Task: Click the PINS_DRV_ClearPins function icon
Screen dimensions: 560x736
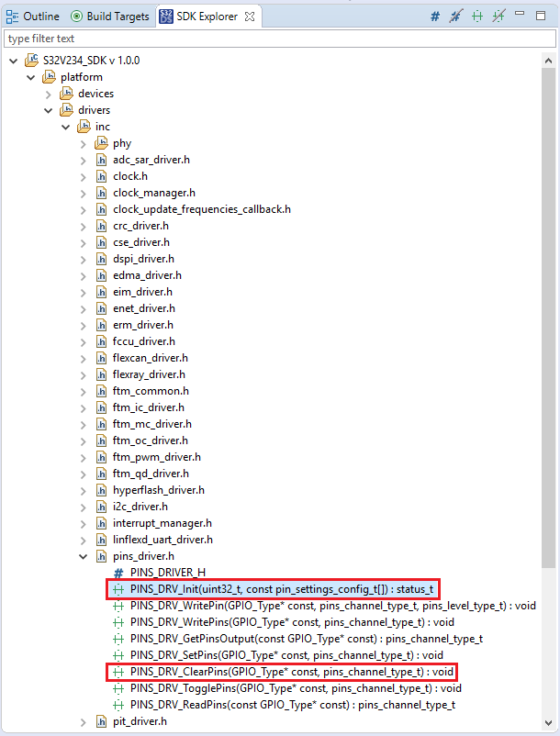Action: tap(118, 672)
